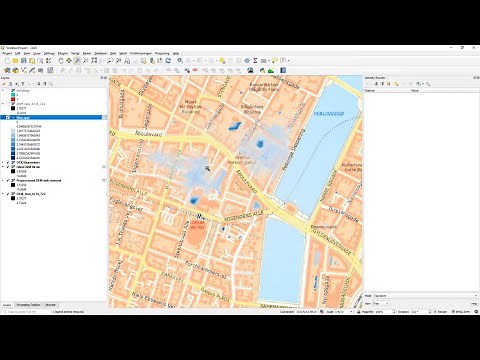
Task: Switch to the Browser tab
Action: (x=50, y=305)
